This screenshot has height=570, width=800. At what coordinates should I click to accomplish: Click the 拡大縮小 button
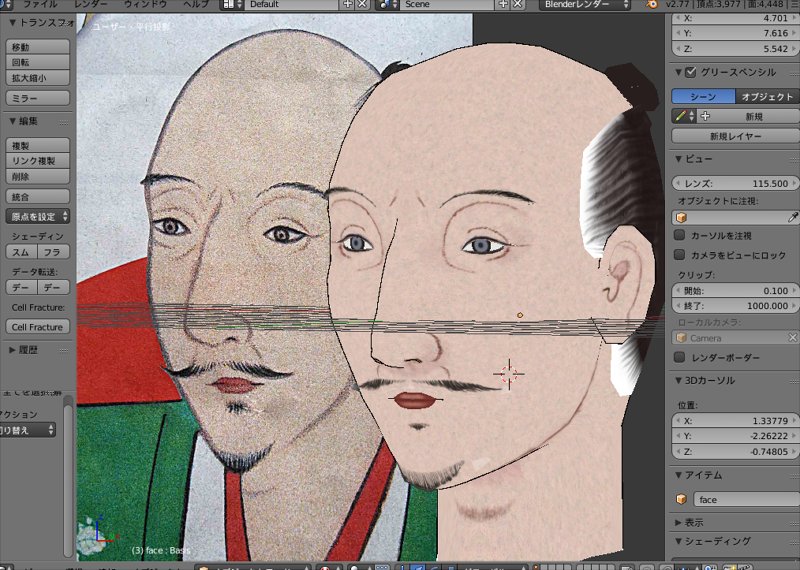click(38, 78)
